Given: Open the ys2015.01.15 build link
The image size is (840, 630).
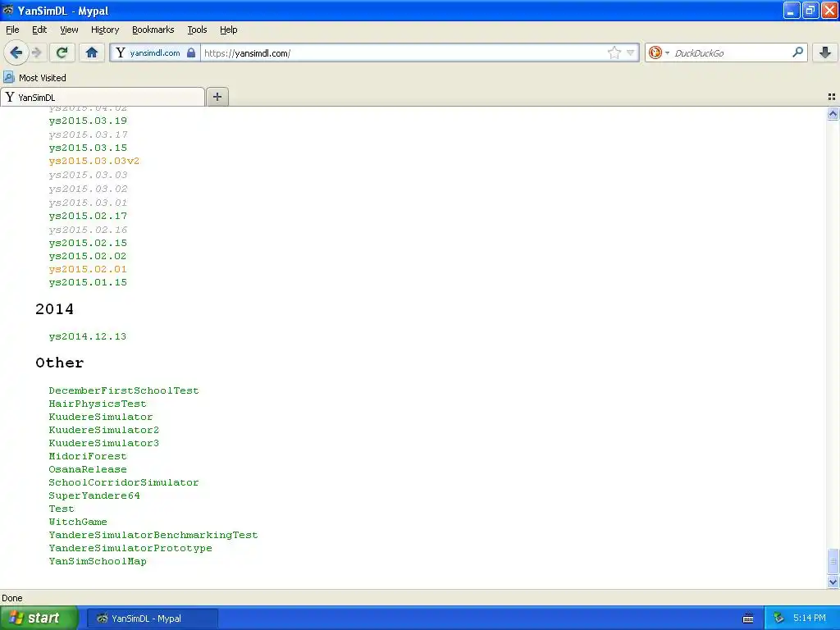Looking at the screenshot, I should (88, 282).
